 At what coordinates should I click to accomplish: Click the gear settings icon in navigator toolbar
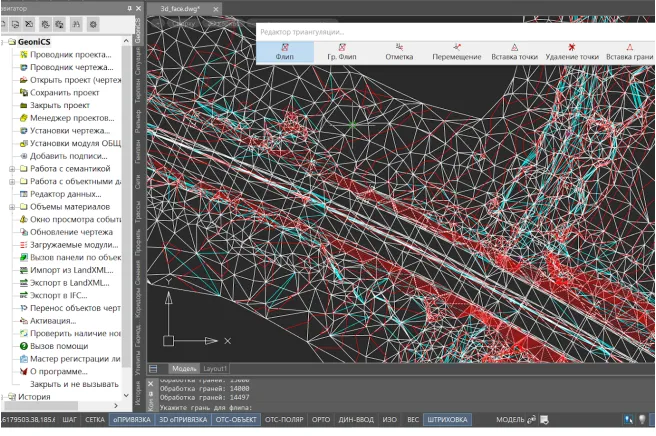tap(93, 22)
